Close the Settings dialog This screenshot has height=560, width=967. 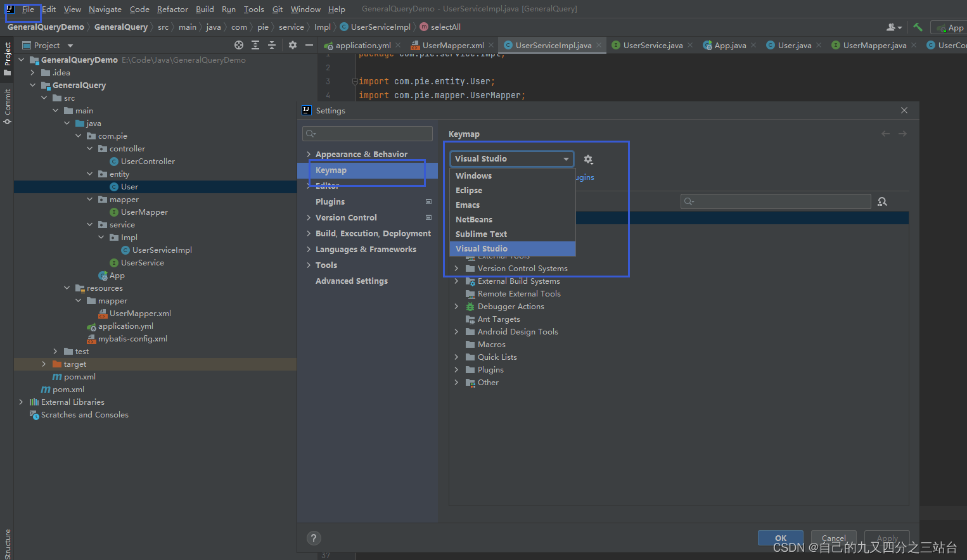tap(904, 110)
